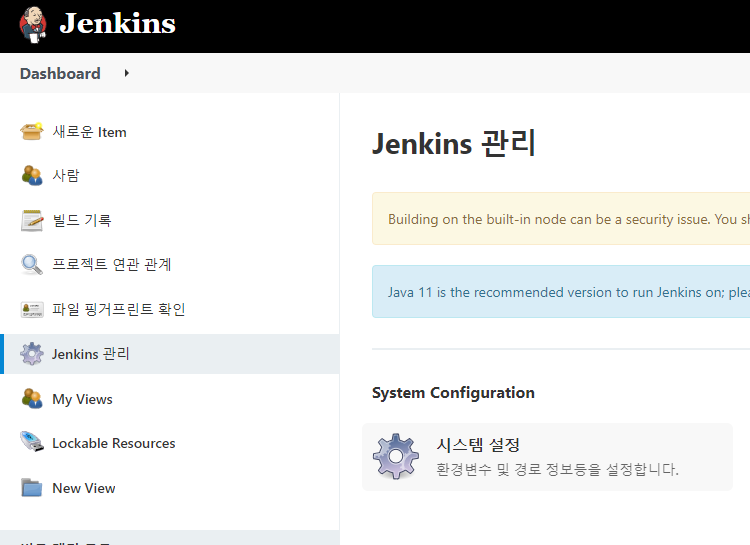Click the Jenkins title text in header
Viewport: 750px width, 545px height.
[x=118, y=23]
